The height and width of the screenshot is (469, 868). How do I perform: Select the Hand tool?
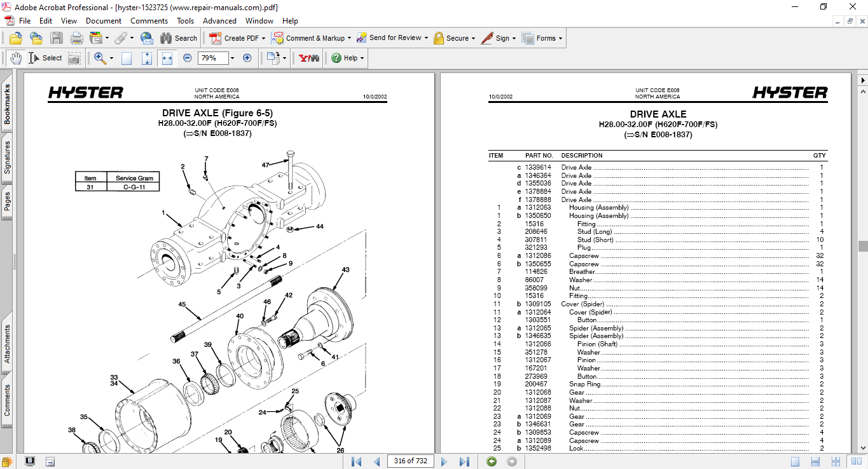(15, 58)
